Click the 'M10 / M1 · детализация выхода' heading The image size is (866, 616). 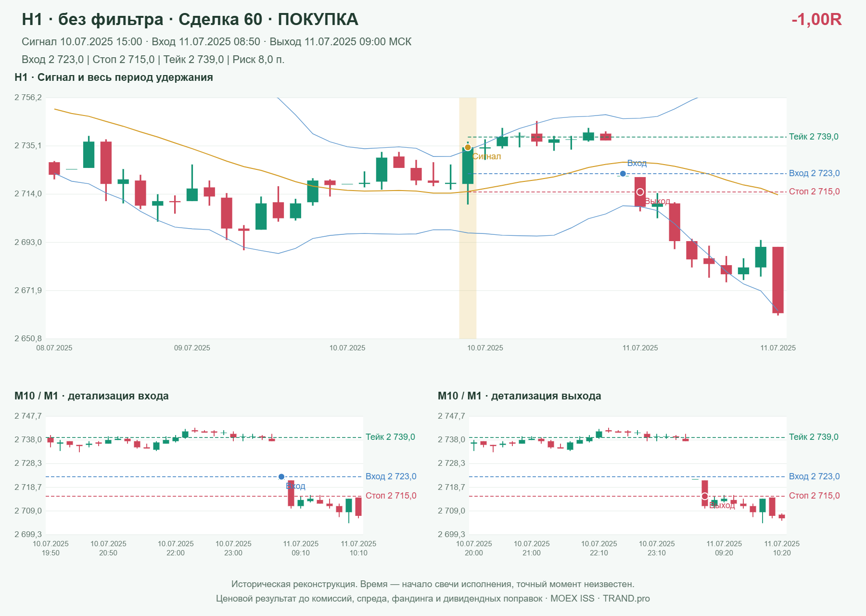[x=520, y=396]
